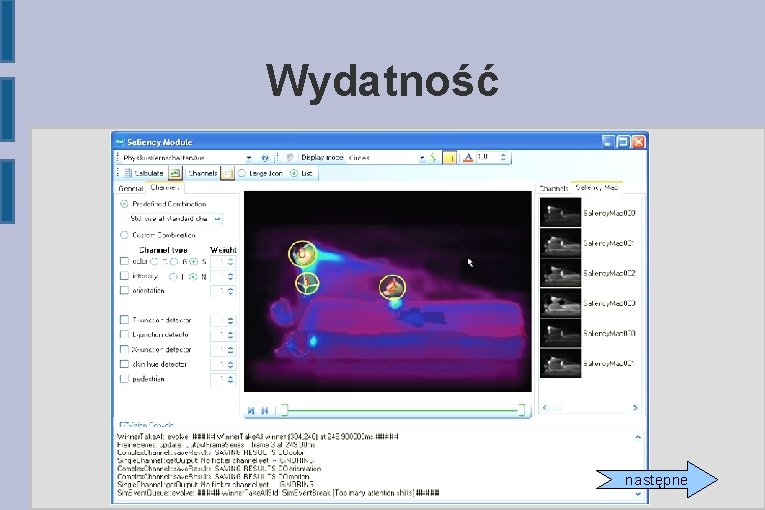Click the grayed-out icon left of Display mode
765x510 pixels.
click(x=289, y=157)
